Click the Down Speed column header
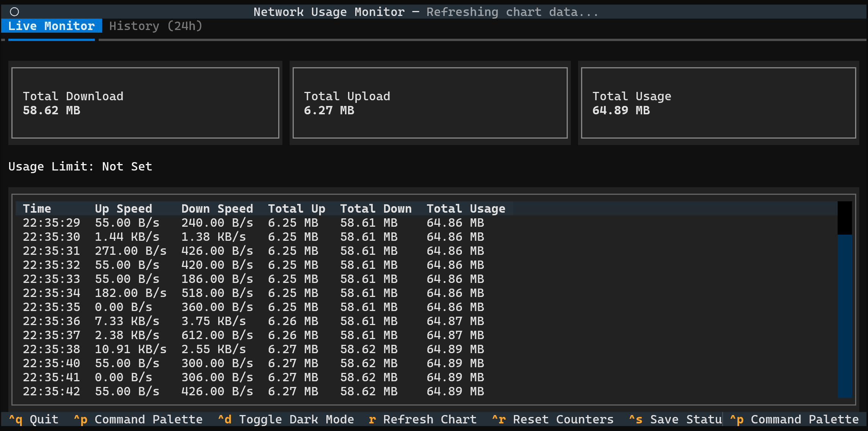Image resolution: width=868 pixels, height=431 pixels. [x=217, y=208]
